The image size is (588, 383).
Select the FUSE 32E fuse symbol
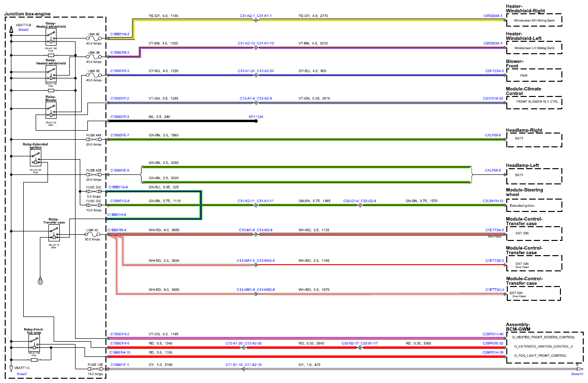[x=94, y=205]
